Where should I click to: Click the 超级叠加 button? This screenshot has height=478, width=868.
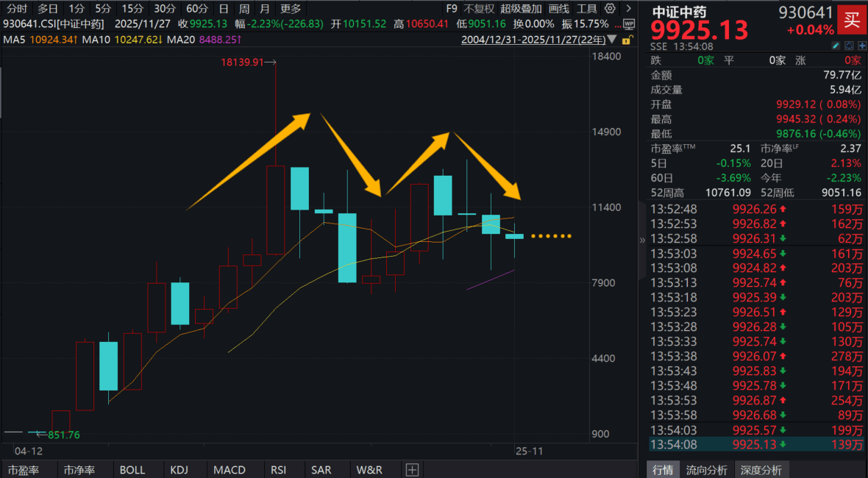[x=521, y=9]
